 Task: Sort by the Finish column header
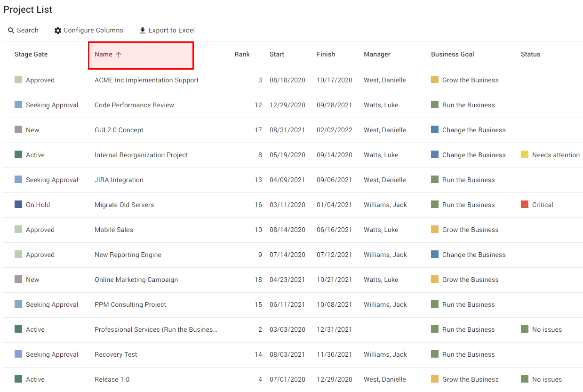326,55
